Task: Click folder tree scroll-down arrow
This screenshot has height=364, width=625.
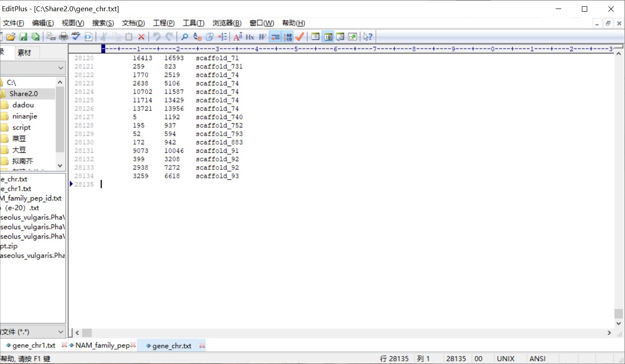Action: click(x=60, y=165)
